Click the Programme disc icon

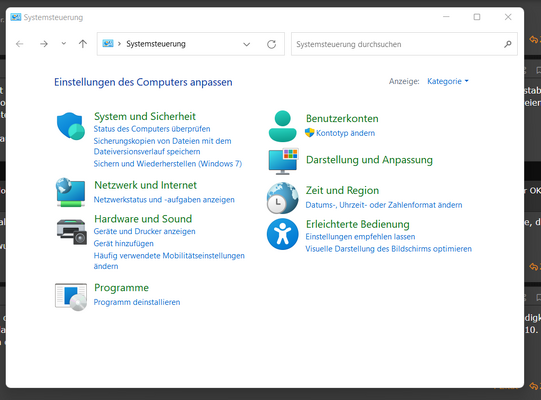tap(71, 297)
